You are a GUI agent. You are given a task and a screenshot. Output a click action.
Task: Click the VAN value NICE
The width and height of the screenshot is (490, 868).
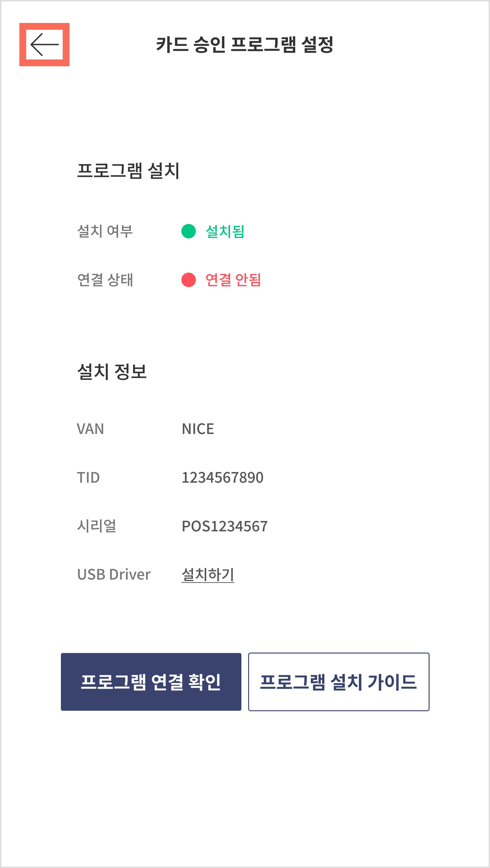198,429
